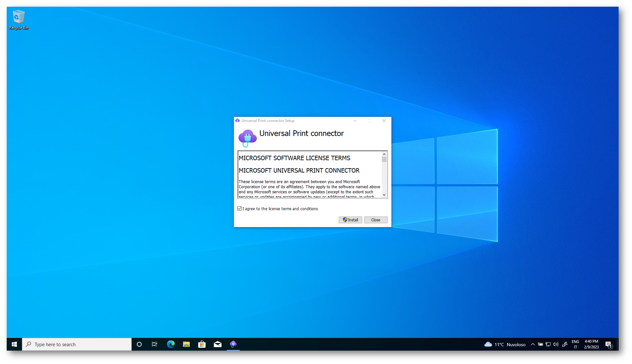Click the taskbar search box
The height and width of the screenshot is (364, 632).
tap(77, 344)
